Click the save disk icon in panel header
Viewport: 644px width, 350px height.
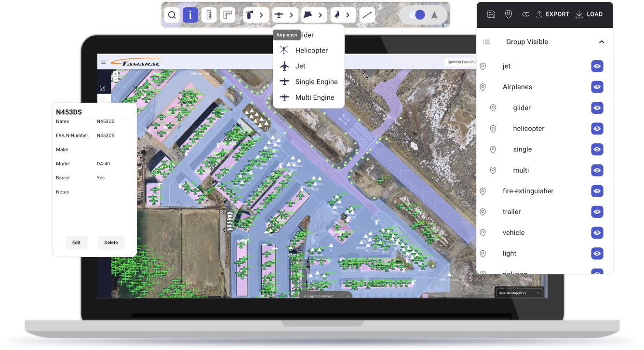(x=491, y=14)
